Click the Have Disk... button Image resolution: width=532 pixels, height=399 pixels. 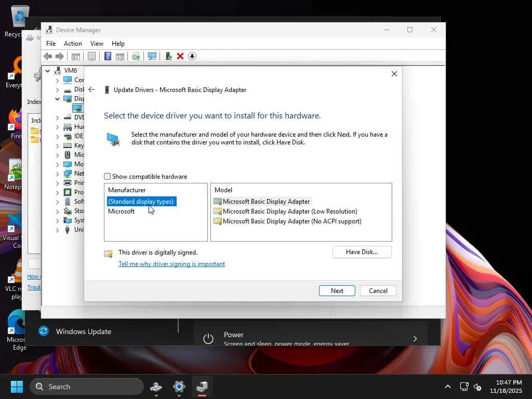[x=362, y=252]
